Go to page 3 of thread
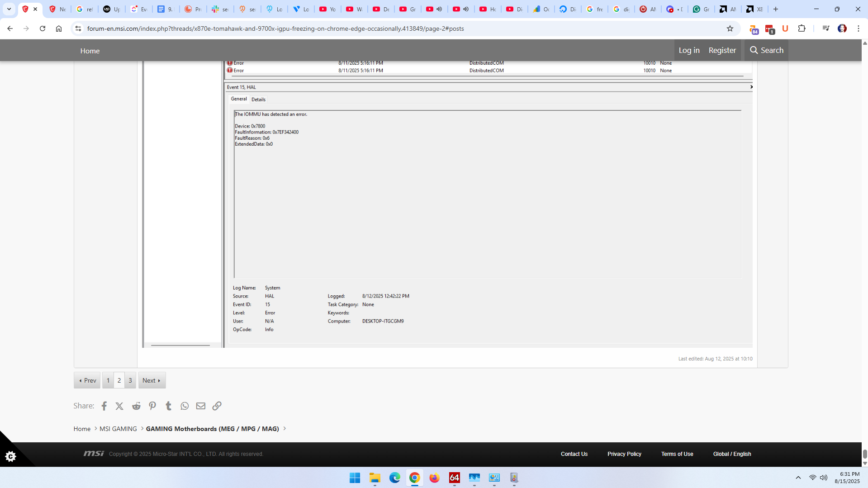This screenshot has width=868, height=488. (x=130, y=380)
